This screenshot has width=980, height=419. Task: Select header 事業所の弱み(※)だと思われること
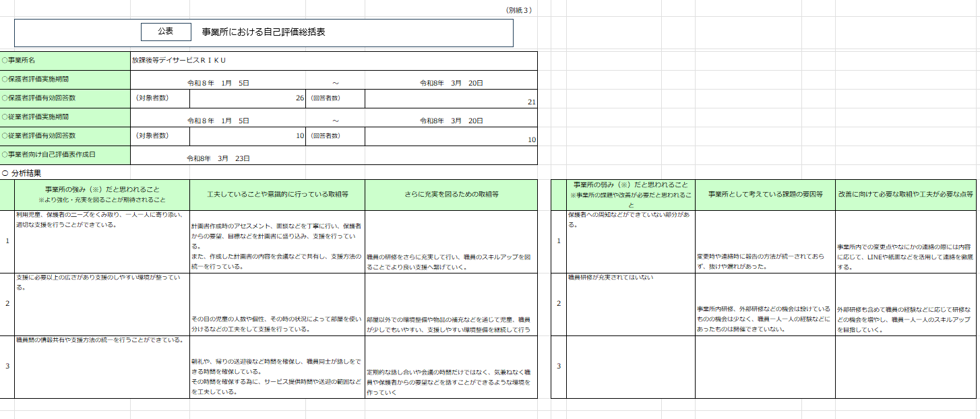pos(630,195)
